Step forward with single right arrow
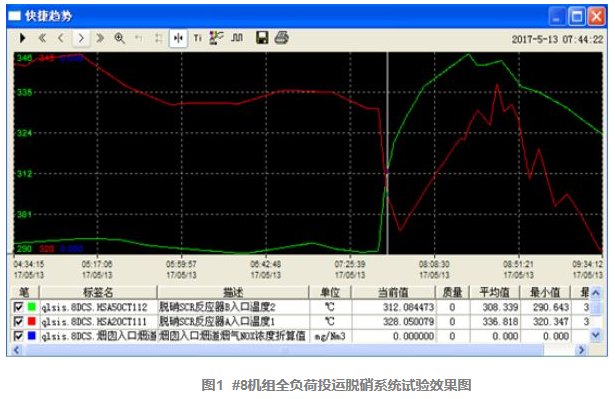This screenshot has height=399, width=615. (x=81, y=38)
